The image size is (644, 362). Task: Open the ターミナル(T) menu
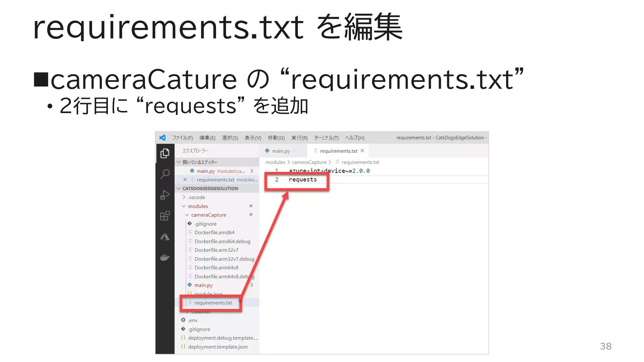pos(326,138)
